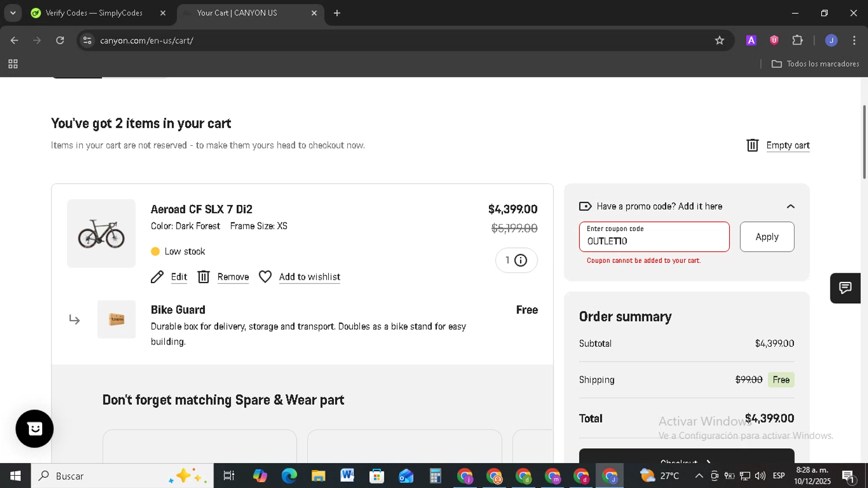Image resolution: width=868 pixels, height=488 pixels.
Task: Click the coupon code input field
Action: point(654,237)
